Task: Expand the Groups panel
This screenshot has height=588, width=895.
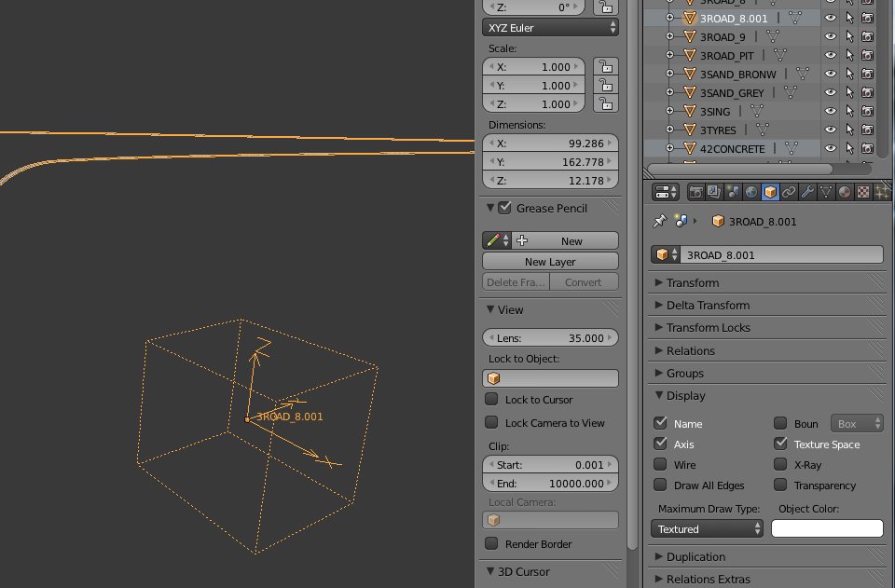Action: click(x=659, y=373)
